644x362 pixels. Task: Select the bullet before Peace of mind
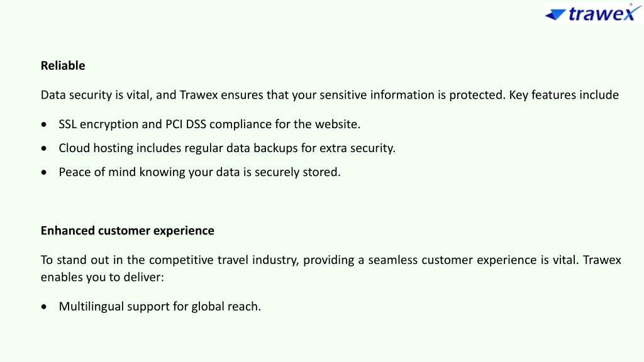(x=44, y=172)
